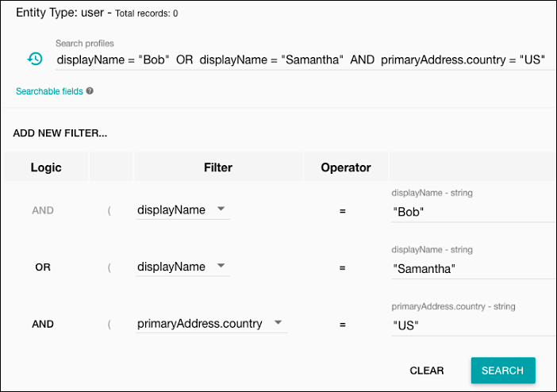This screenshot has width=557, height=392.
Task: Expand the primaryAddress.country filter dropdown
Action: click(210, 324)
